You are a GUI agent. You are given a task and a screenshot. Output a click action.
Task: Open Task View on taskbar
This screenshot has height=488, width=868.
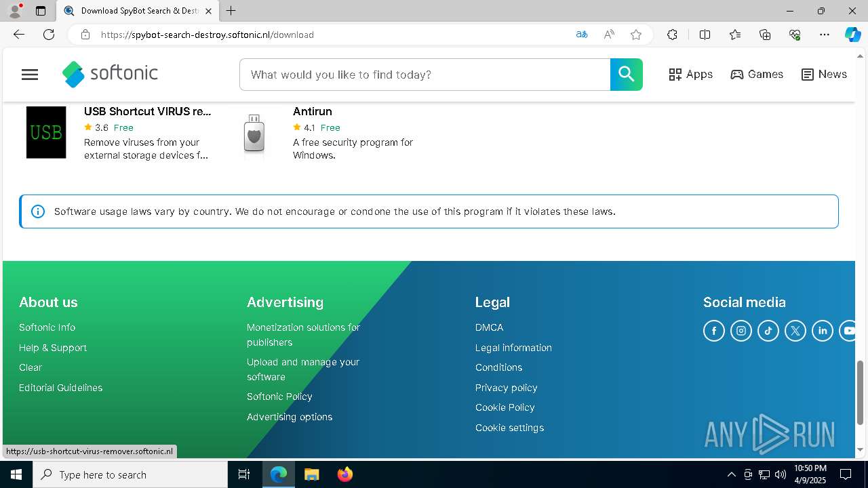(x=244, y=474)
